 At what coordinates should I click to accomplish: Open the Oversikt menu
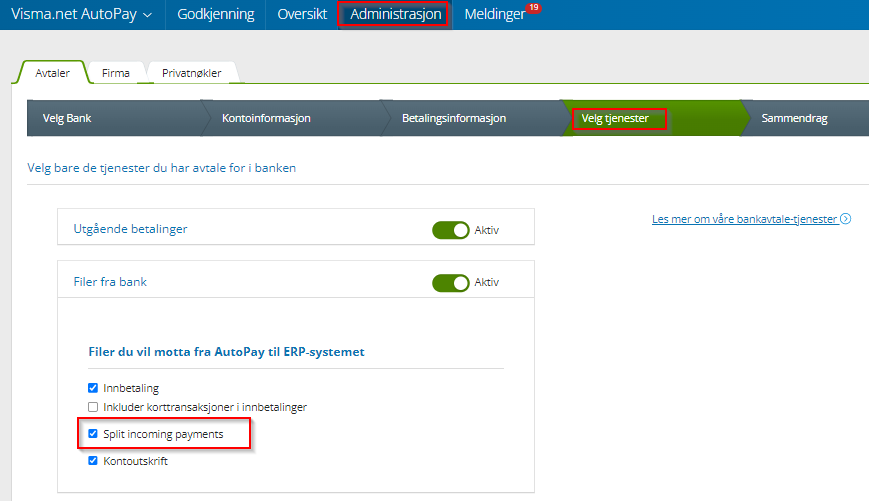[302, 14]
